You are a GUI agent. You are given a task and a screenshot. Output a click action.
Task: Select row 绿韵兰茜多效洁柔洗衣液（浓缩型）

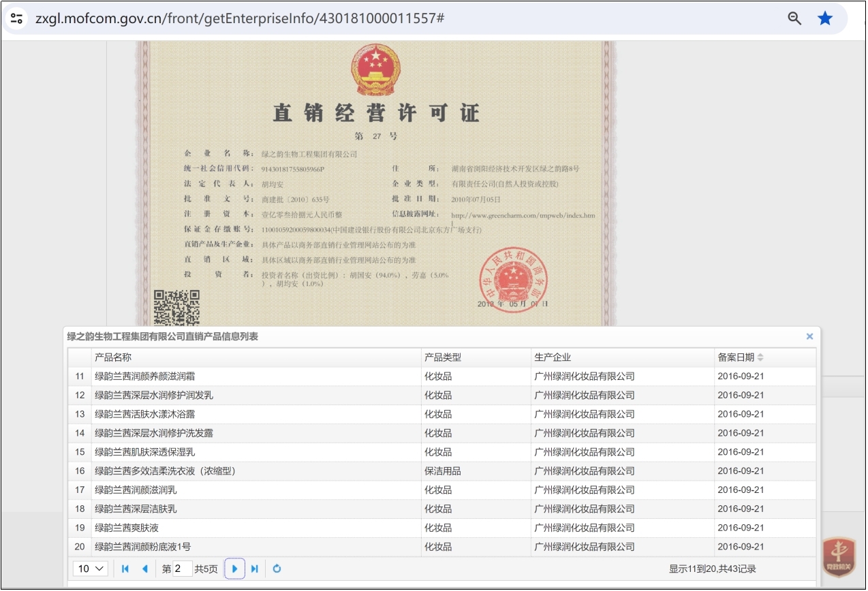pyautogui.click(x=442, y=470)
